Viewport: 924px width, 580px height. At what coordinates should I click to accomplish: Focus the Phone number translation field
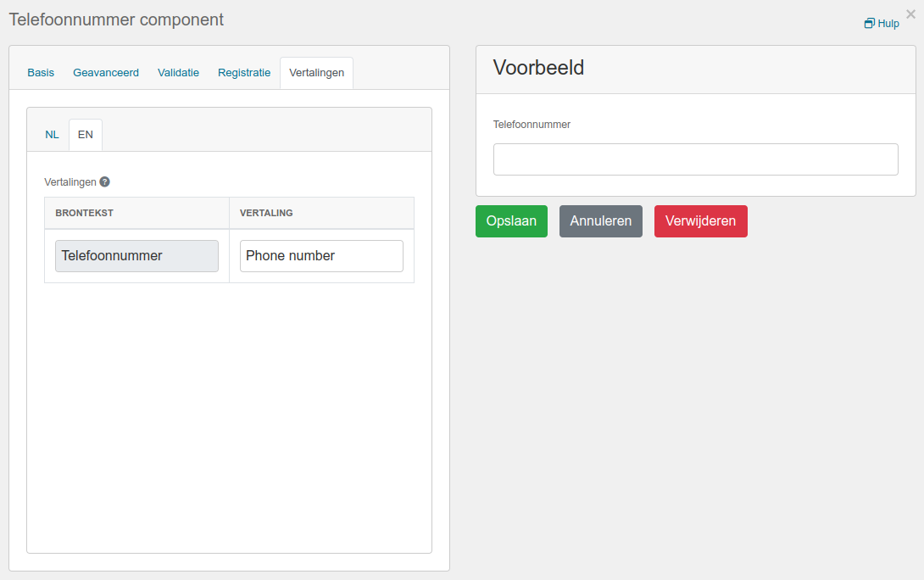pos(322,256)
